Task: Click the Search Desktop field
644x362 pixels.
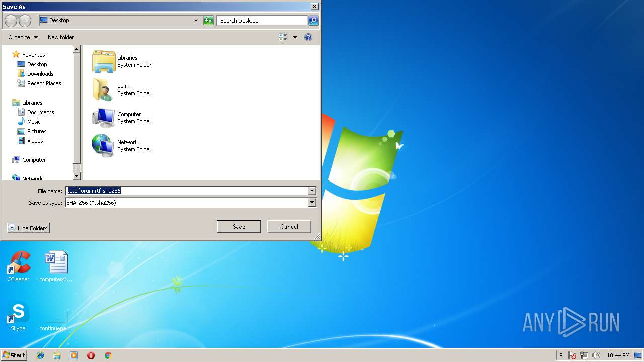Action: [262, 21]
